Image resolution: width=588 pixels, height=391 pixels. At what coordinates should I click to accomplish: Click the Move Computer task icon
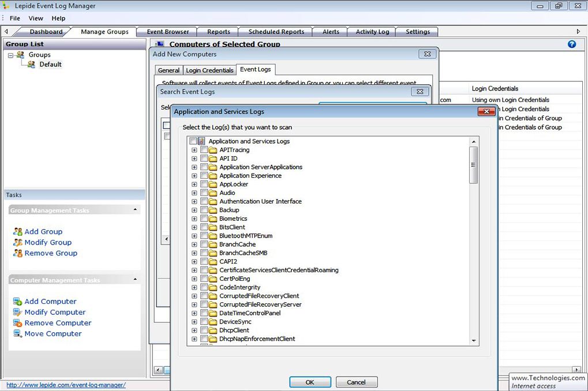click(18, 334)
